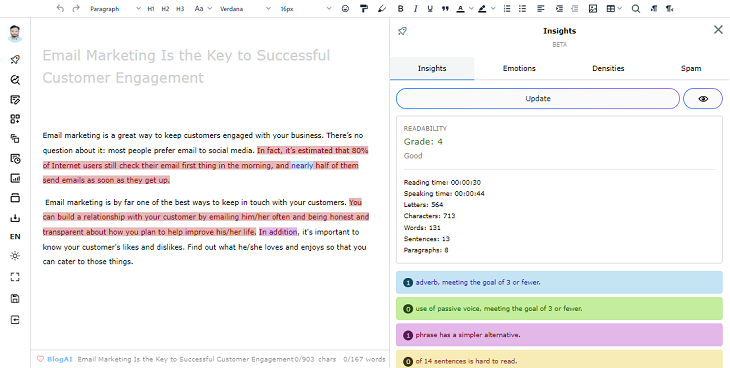Toggle italic formatting
730x368 pixels.
(415, 8)
